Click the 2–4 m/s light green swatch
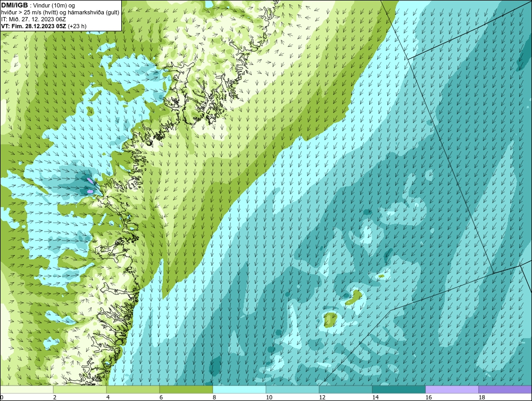This screenshot has width=532, height=401. pyautogui.click(x=80, y=389)
